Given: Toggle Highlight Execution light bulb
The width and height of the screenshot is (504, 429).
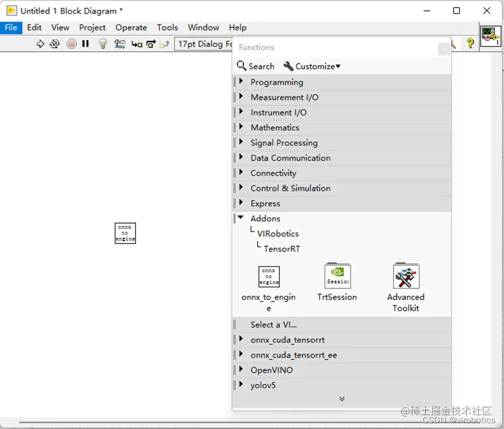Looking at the screenshot, I should (102, 43).
